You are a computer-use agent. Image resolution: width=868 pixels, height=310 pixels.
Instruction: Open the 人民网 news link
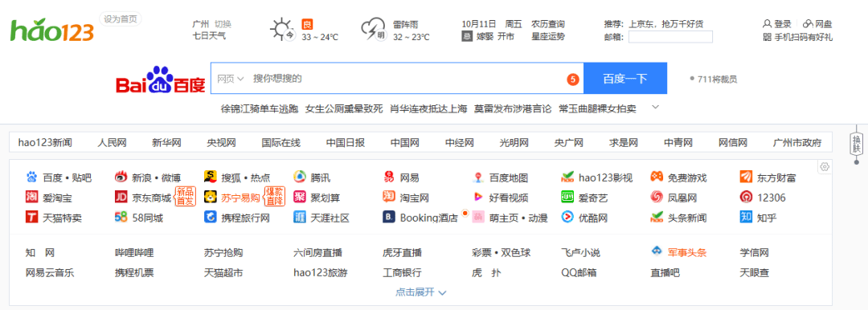113,143
